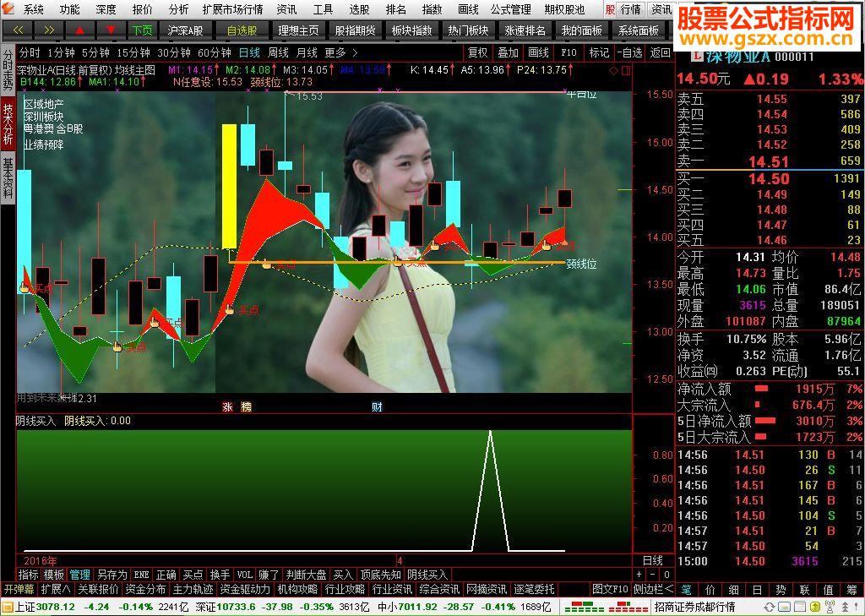Select the 技术分析 vertical tab

coord(8,124)
